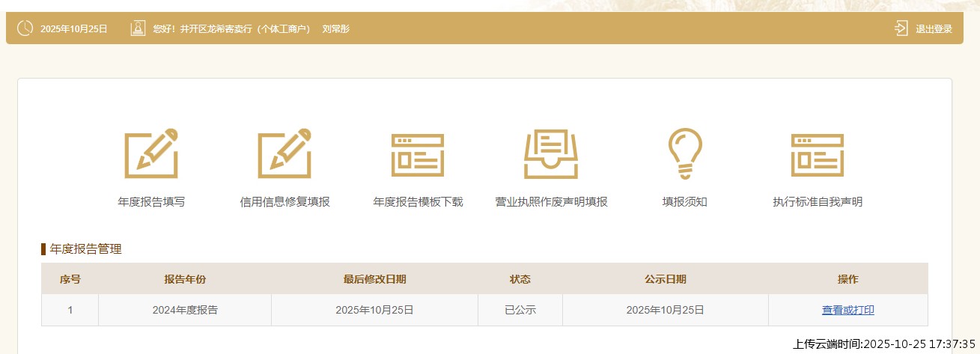The width and height of the screenshot is (980, 354).
Task: Open 信用信息修复填报 via its pencil icon
Action: click(x=284, y=153)
